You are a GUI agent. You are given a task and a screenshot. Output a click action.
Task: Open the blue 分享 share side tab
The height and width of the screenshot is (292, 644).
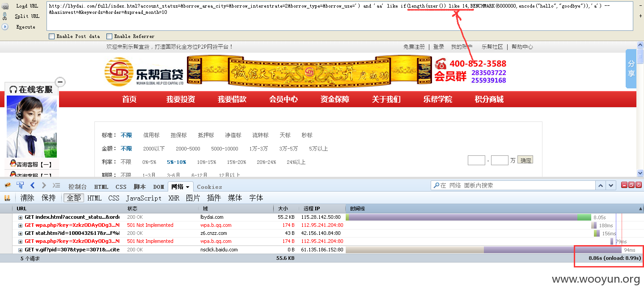pyautogui.click(x=631, y=69)
